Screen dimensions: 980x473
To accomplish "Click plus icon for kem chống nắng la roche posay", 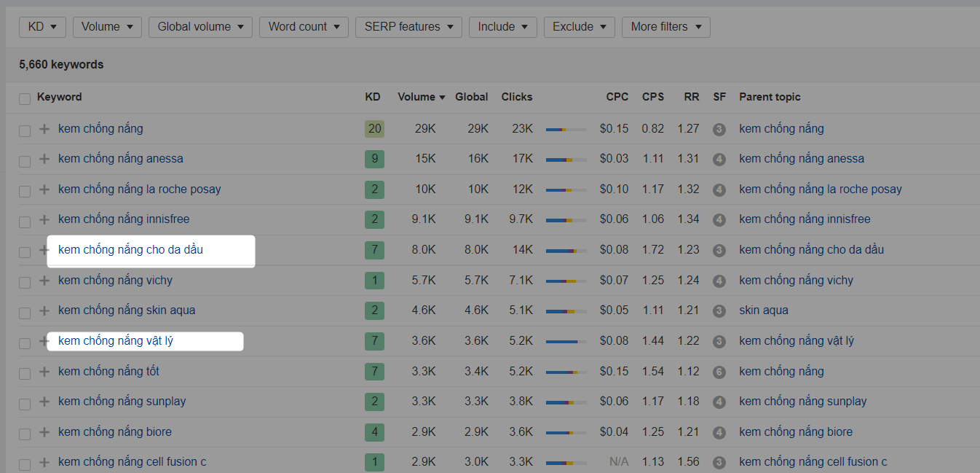I will (x=44, y=189).
